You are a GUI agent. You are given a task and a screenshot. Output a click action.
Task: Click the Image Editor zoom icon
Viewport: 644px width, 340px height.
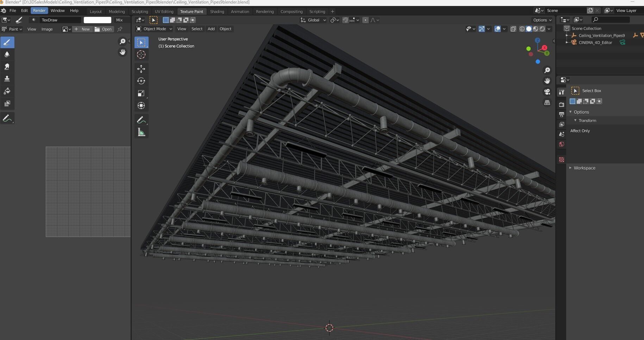[123, 41]
